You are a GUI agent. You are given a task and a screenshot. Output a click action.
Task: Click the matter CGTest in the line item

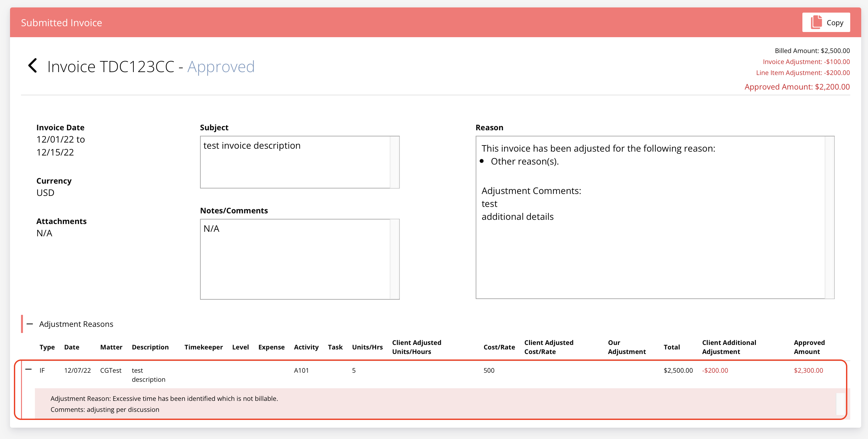[x=111, y=370]
